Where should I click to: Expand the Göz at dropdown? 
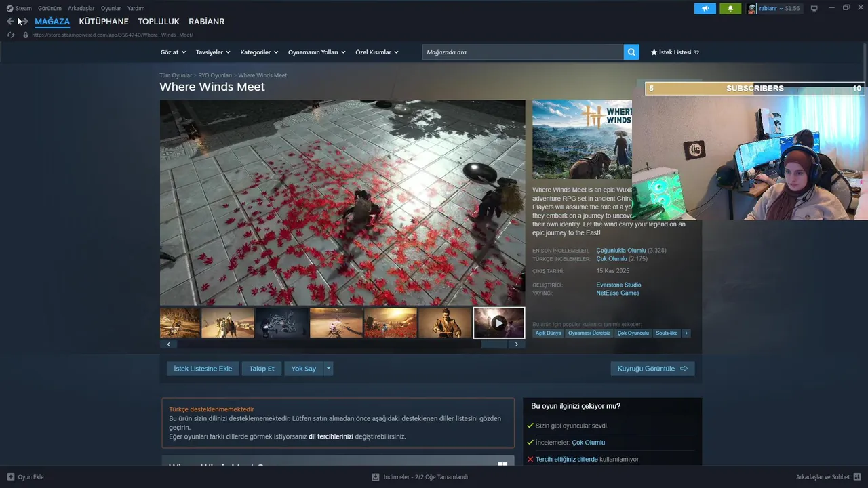coord(172,52)
